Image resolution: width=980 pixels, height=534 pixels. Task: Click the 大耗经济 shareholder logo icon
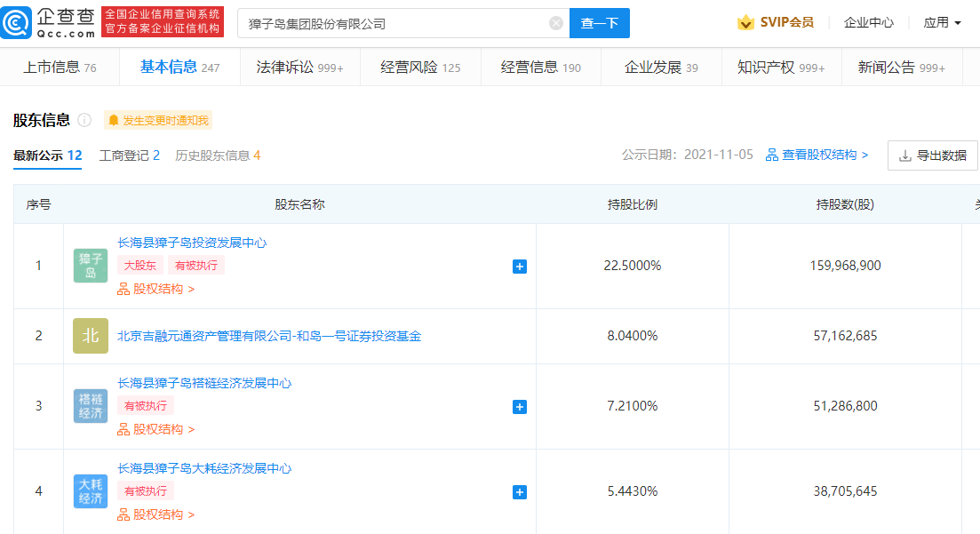[x=91, y=491]
